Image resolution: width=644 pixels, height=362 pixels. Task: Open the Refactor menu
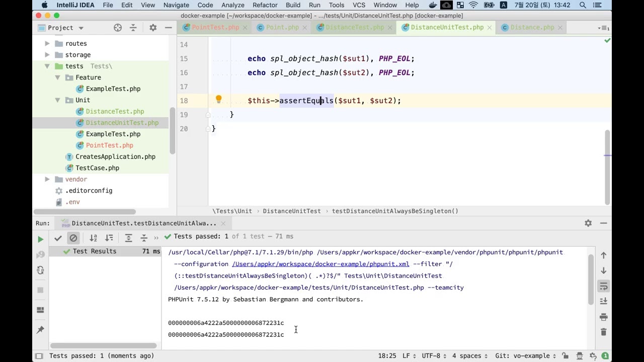pos(265,5)
